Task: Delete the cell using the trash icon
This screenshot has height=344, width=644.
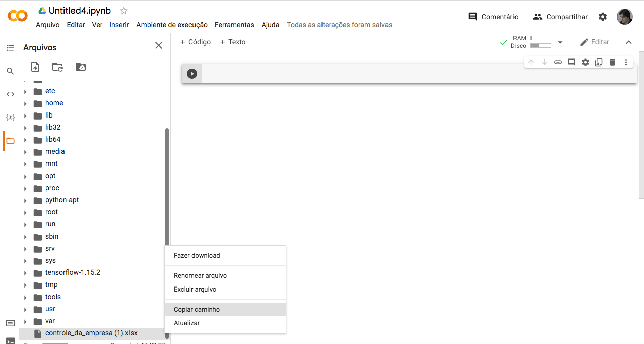Action: [x=612, y=62]
